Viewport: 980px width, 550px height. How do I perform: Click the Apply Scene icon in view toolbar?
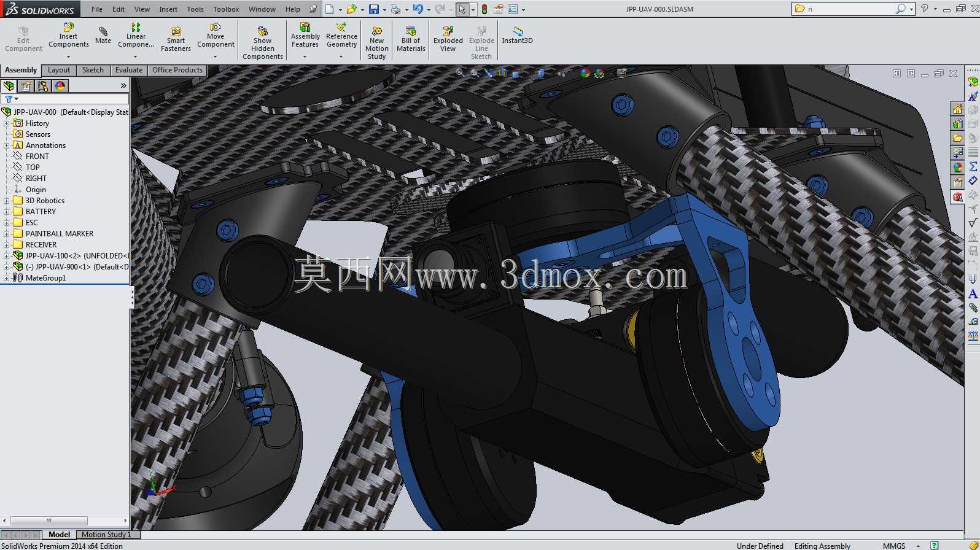(x=600, y=73)
